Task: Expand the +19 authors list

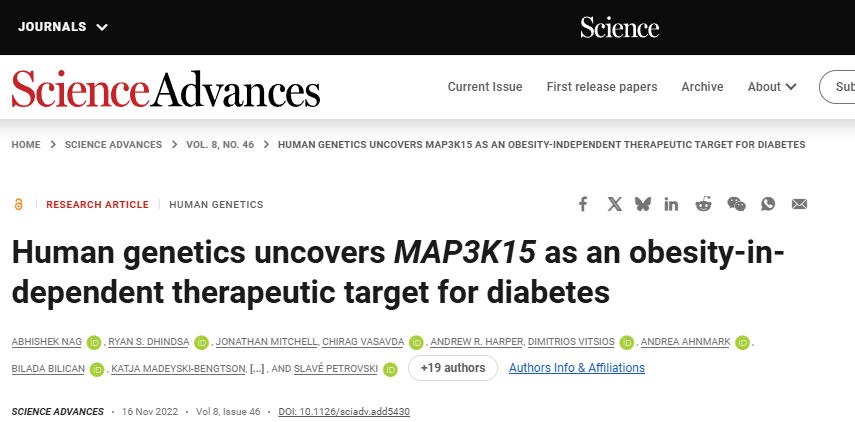Action: point(453,368)
